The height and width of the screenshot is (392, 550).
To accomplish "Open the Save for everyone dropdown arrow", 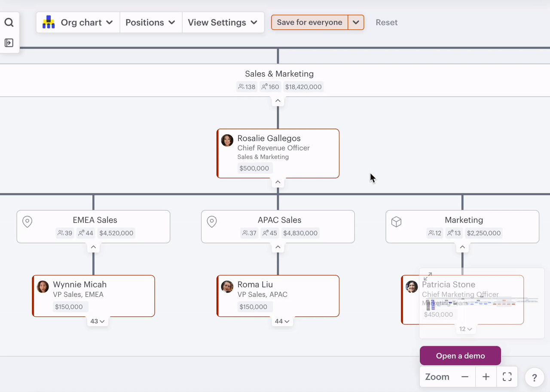I will point(357,22).
